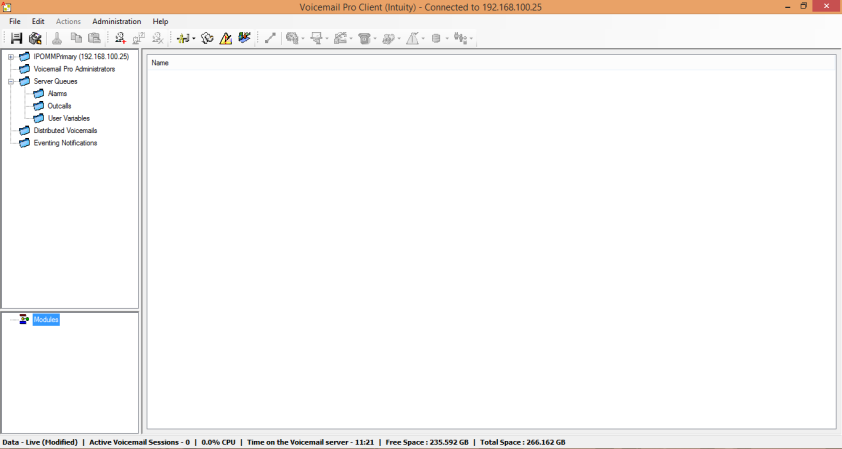Open the Actions menu
The height and width of the screenshot is (449, 842).
coord(68,21)
